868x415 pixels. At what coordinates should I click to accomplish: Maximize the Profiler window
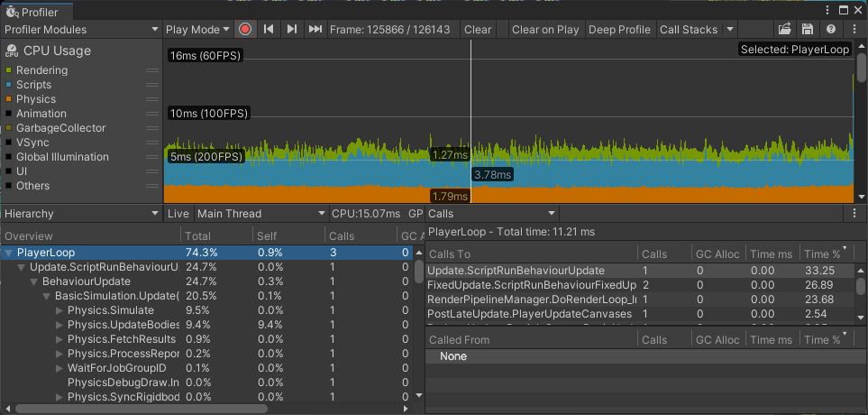point(843,10)
